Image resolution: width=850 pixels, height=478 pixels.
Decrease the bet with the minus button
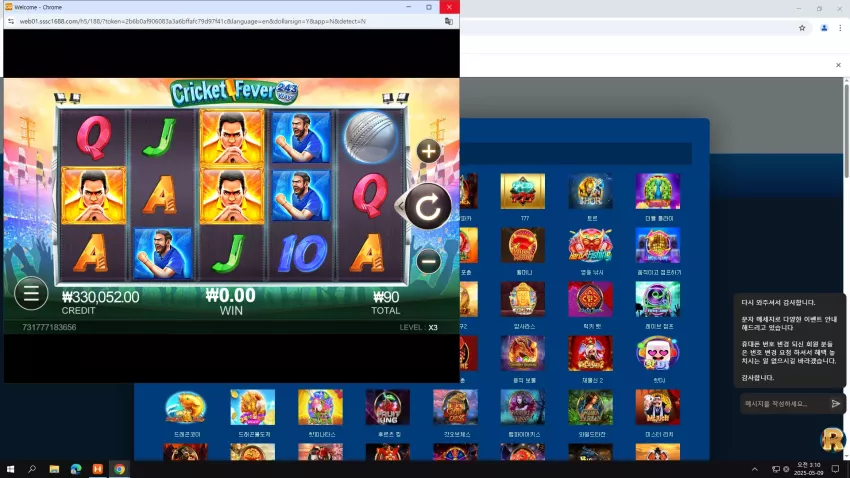428,262
